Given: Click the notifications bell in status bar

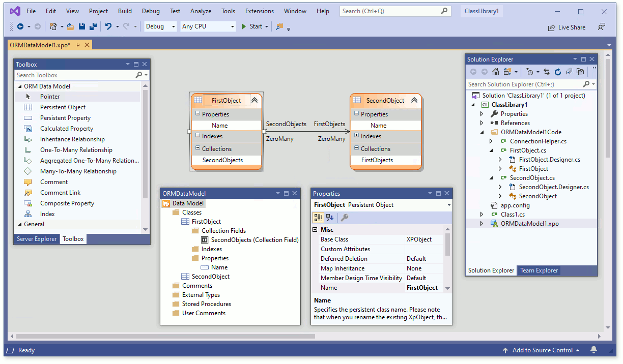Looking at the screenshot, I should coord(593,350).
